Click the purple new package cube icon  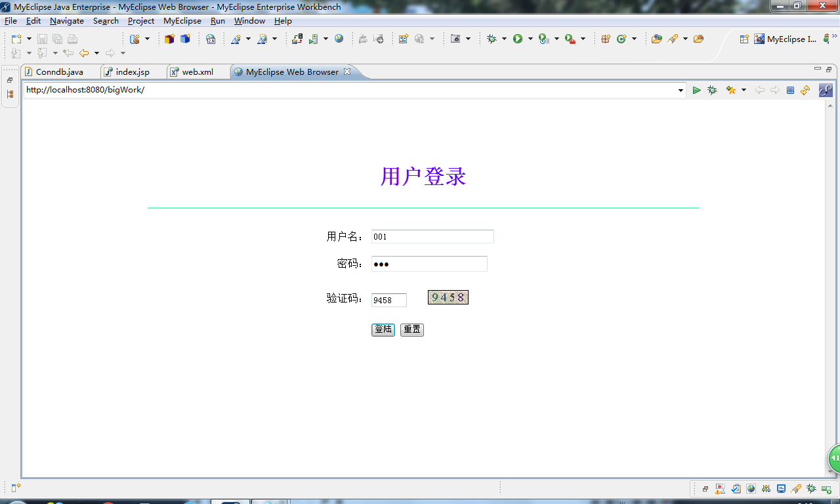[x=169, y=39]
